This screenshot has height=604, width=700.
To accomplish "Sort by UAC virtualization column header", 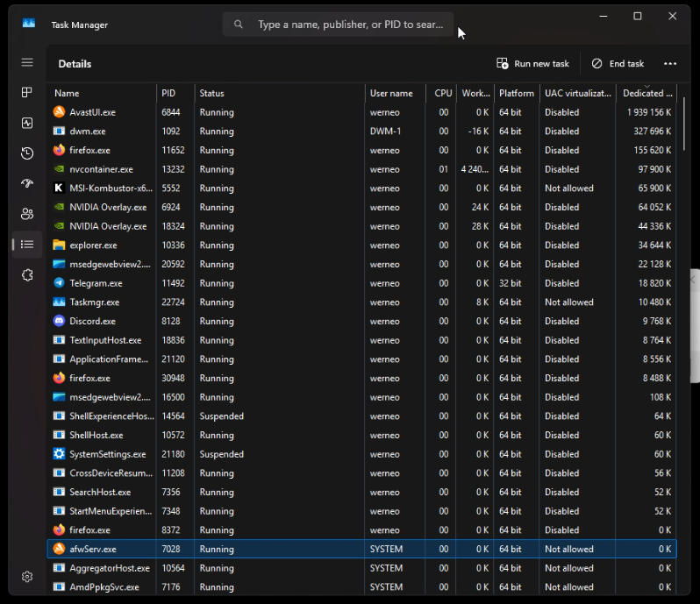I will pos(578,93).
